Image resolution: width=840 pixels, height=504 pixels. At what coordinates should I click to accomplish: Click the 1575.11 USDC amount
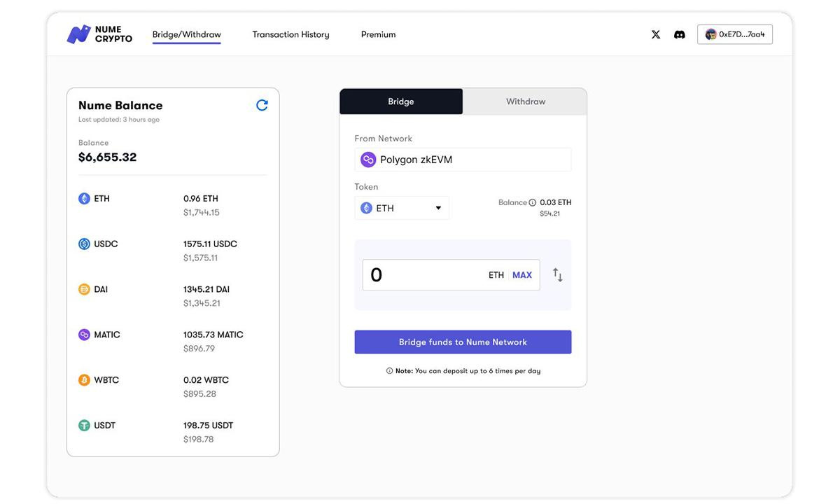(210, 244)
